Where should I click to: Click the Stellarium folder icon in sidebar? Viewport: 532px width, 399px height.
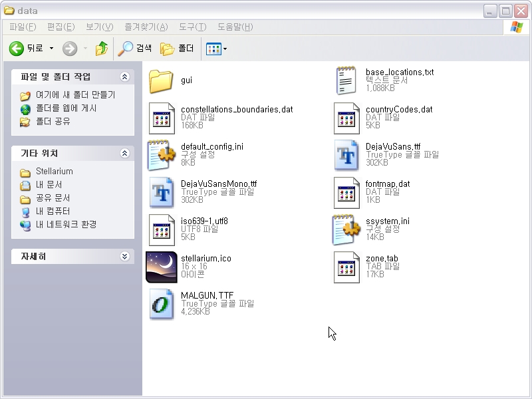(25, 173)
